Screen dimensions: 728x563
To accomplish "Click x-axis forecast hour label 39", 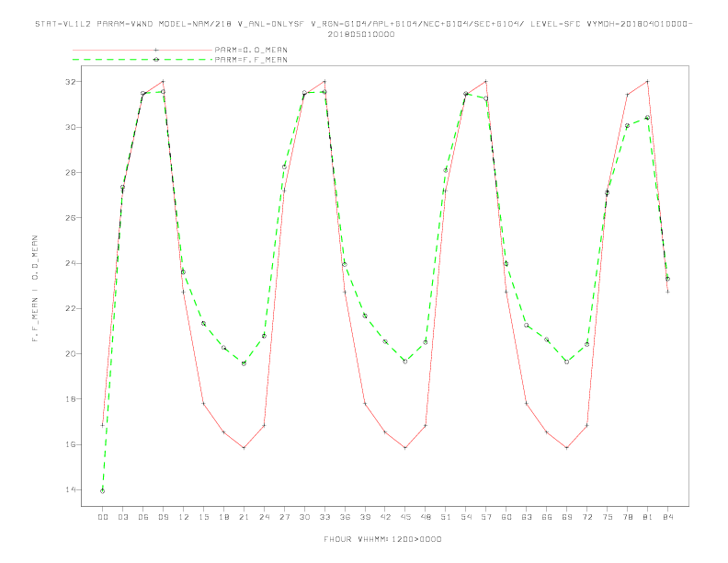I will (365, 517).
